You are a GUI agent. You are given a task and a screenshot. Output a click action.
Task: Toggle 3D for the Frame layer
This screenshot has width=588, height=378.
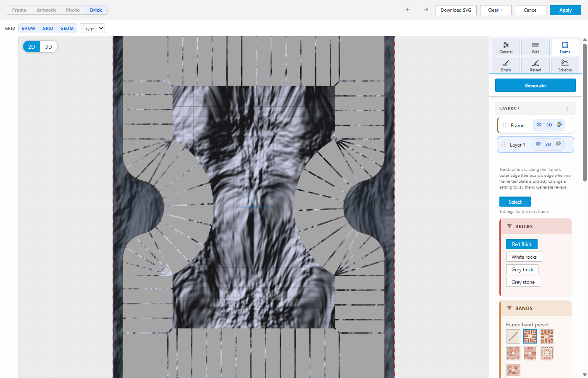549,125
